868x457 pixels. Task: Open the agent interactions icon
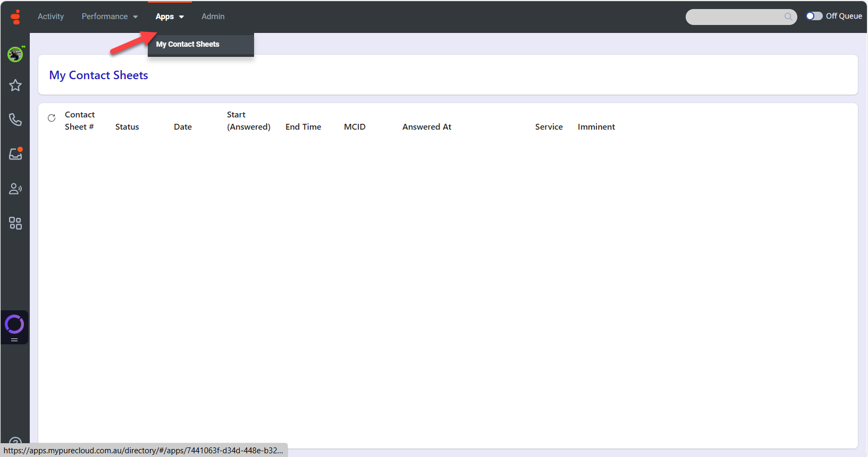tap(15, 189)
